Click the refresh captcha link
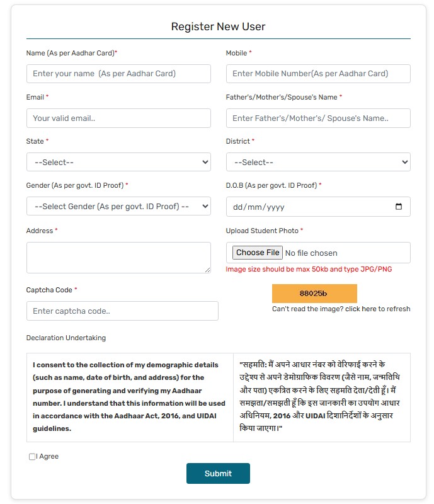 tap(377, 309)
